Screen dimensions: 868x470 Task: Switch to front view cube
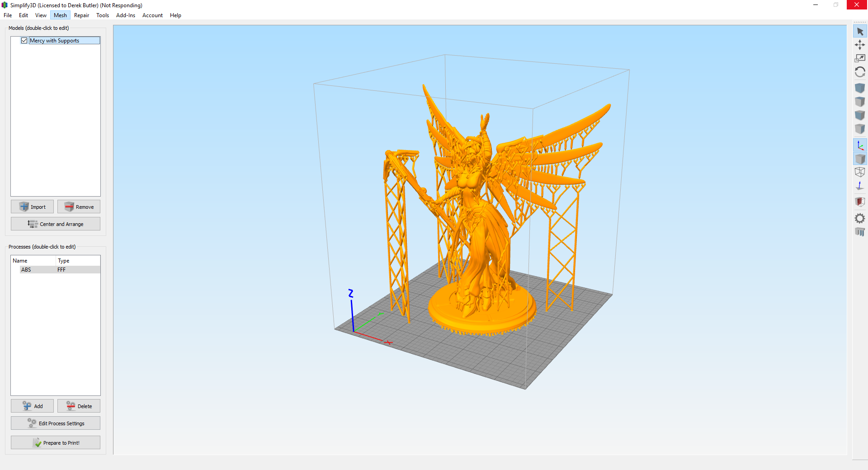860,115
